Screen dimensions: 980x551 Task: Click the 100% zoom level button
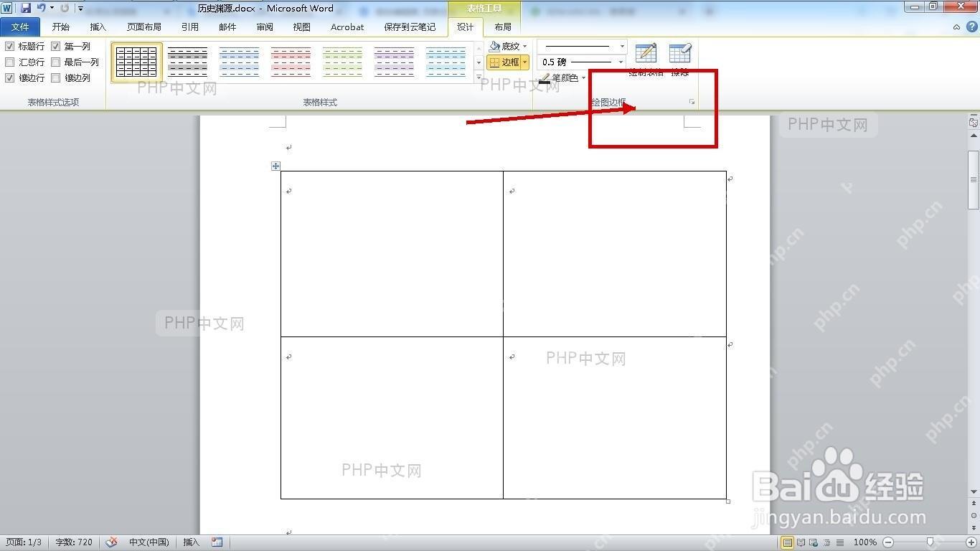[x=865, y=542]
